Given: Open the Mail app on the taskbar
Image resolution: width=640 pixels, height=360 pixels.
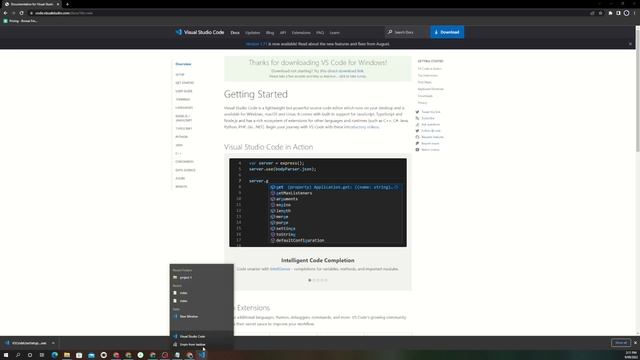Looking at the screenshot, I should [91, 355].
